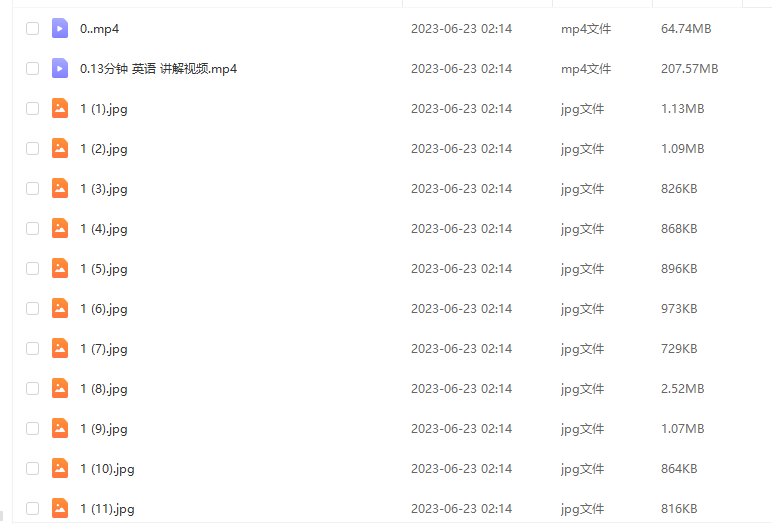
Task: Enable the checkbox for 1 (10).jpg
Action: click(32, 468)
